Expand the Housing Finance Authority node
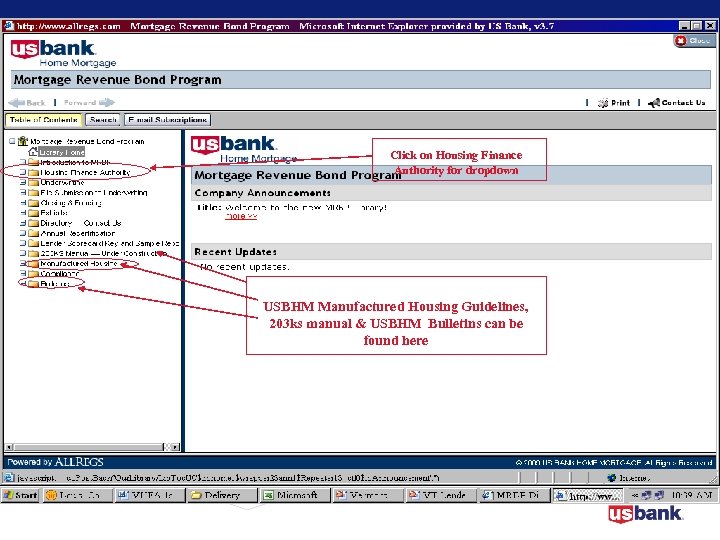 tap(23, 173)
